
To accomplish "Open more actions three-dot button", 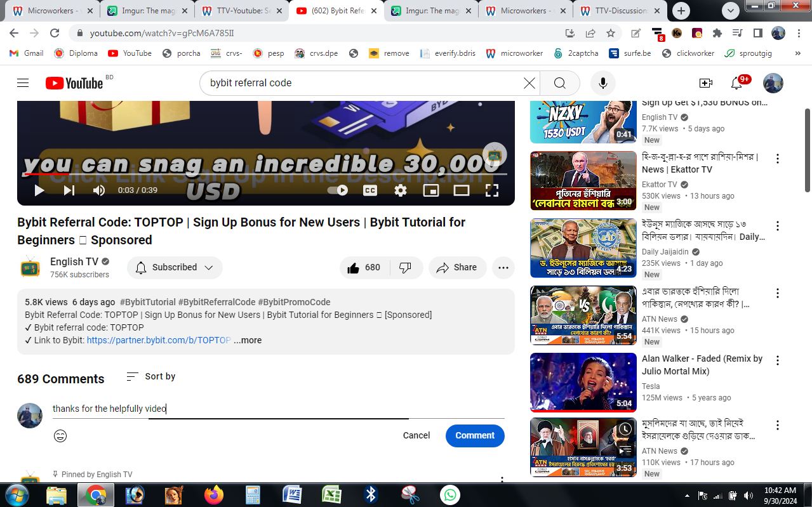I will 503,268.
